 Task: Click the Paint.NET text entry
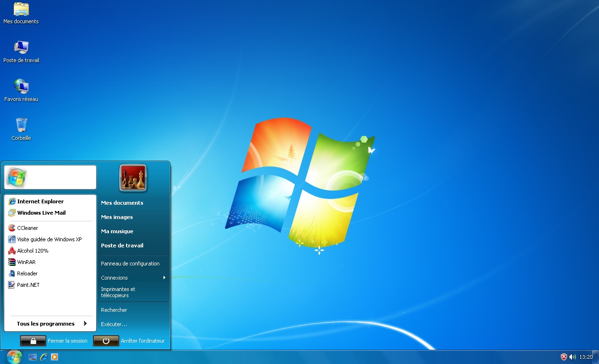point(28,285)
